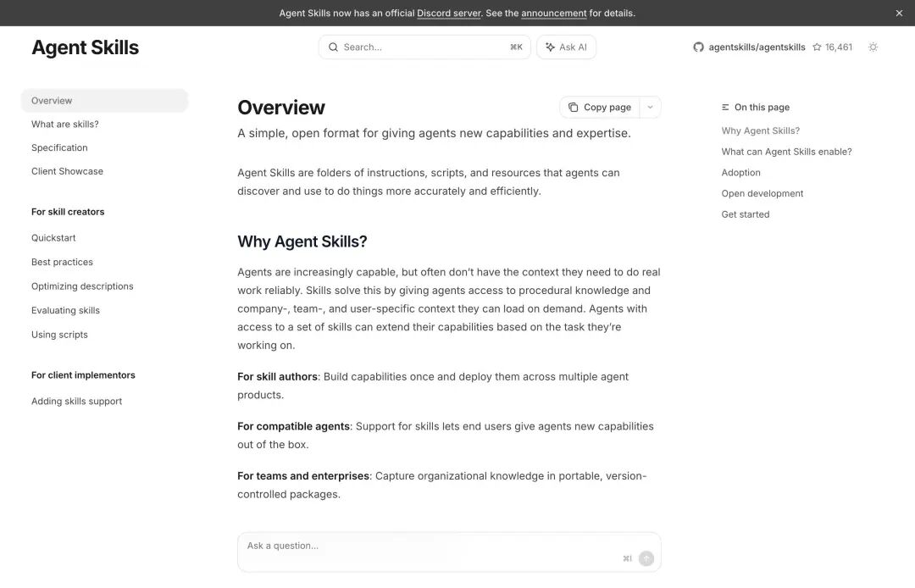Open What are skills? page

64,125
